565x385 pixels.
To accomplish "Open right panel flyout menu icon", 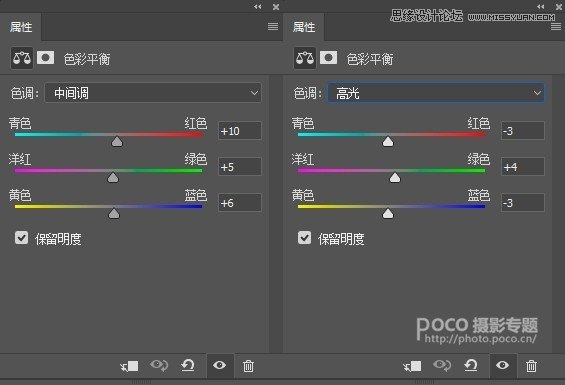I will [556, 26].
